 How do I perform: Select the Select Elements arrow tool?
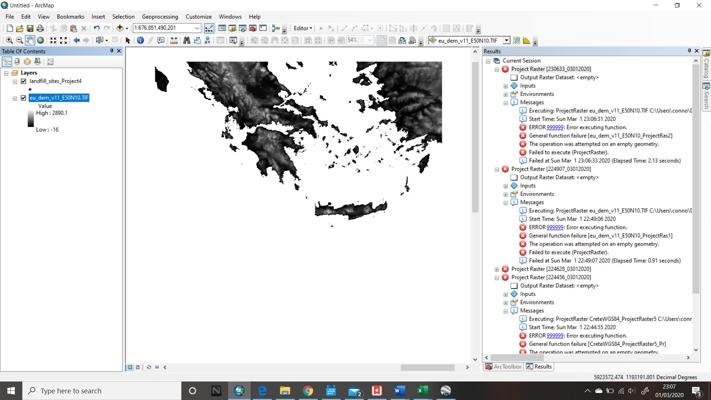(128, 40)
